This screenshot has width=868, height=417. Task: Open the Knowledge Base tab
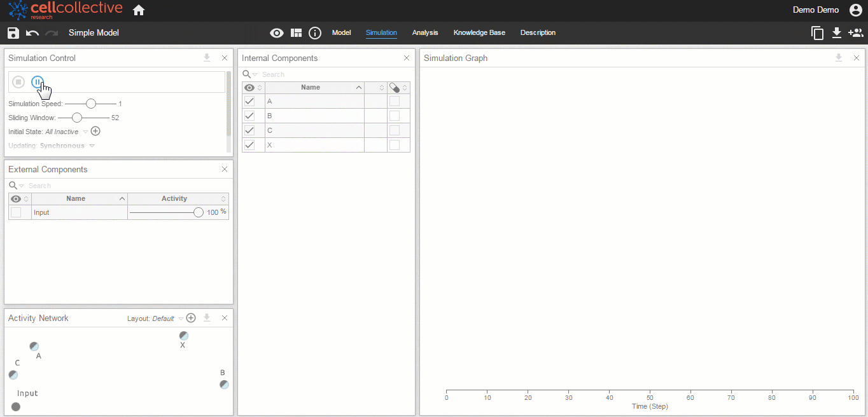[x=479, y=33]
